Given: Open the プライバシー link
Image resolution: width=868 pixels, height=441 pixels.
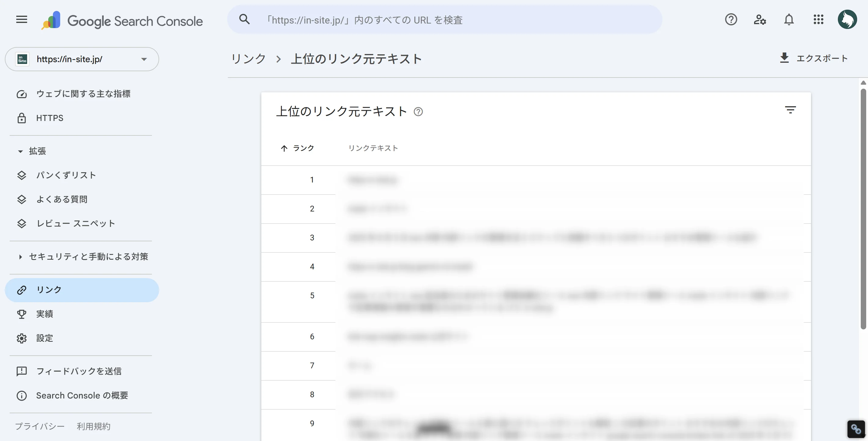Looking at the screenshot, I should point(39,426).
